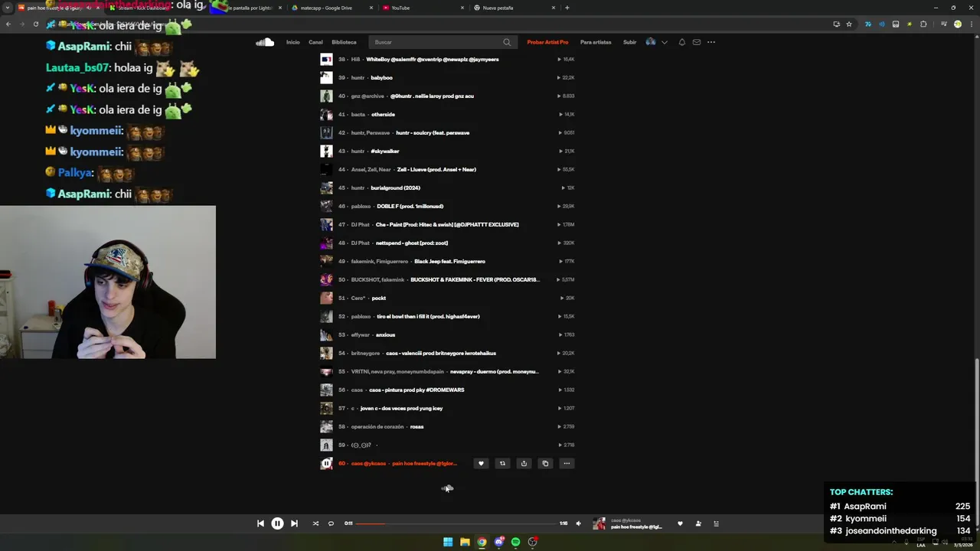Open track 49 Black Jeep feat. Fimiguerrero
The height and width of the screenshot is (551, 980).
pos(449,261)
